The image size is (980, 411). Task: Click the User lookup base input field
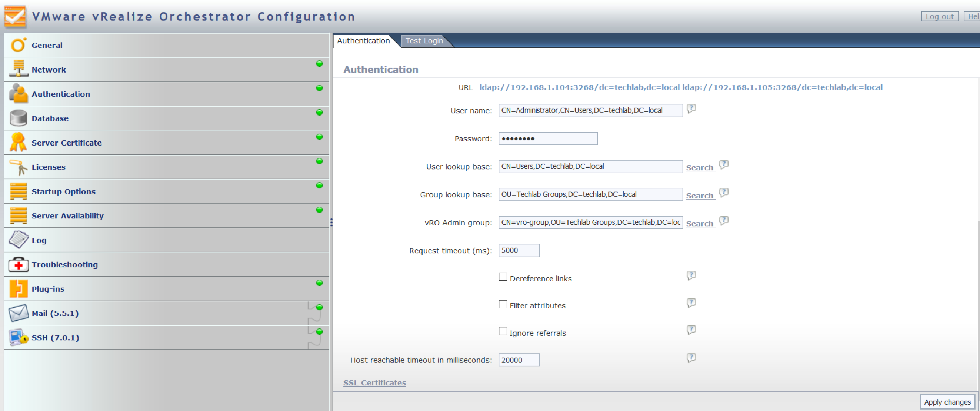click(590, 166)
